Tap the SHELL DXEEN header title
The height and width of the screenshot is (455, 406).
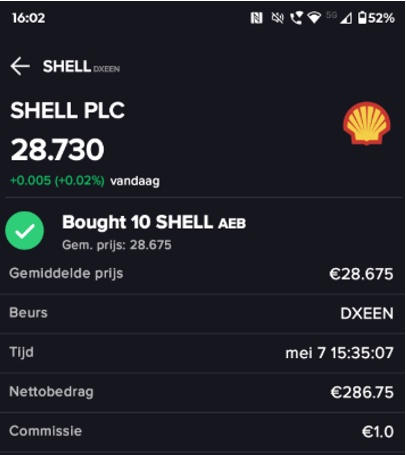(x=81, y=66)
